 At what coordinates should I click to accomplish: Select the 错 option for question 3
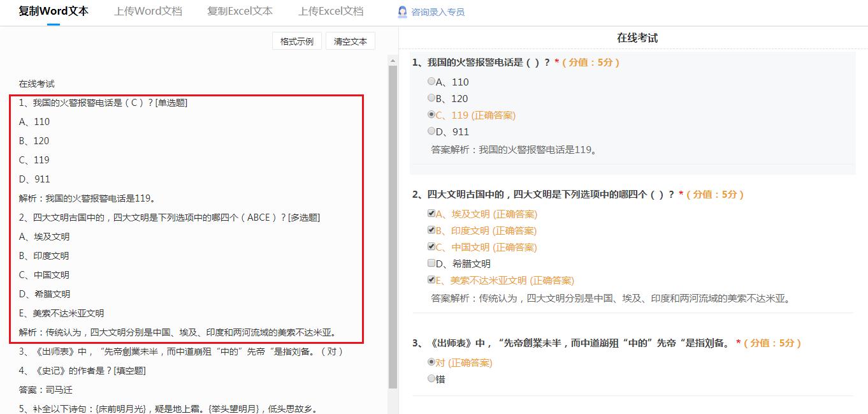[x=431, y=378]
